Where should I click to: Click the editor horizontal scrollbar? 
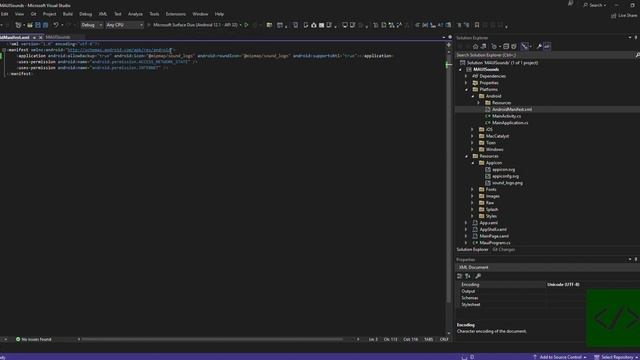click(212, 339)
